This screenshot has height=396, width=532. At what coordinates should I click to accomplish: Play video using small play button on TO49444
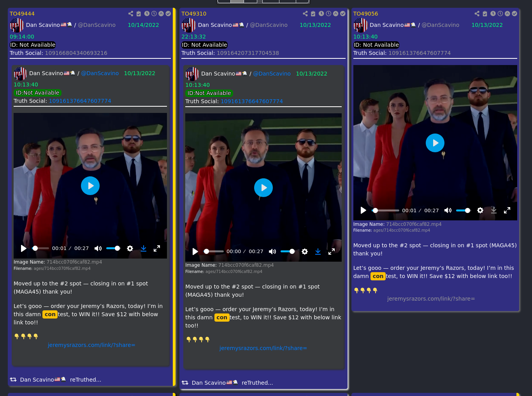click(24, 248)
